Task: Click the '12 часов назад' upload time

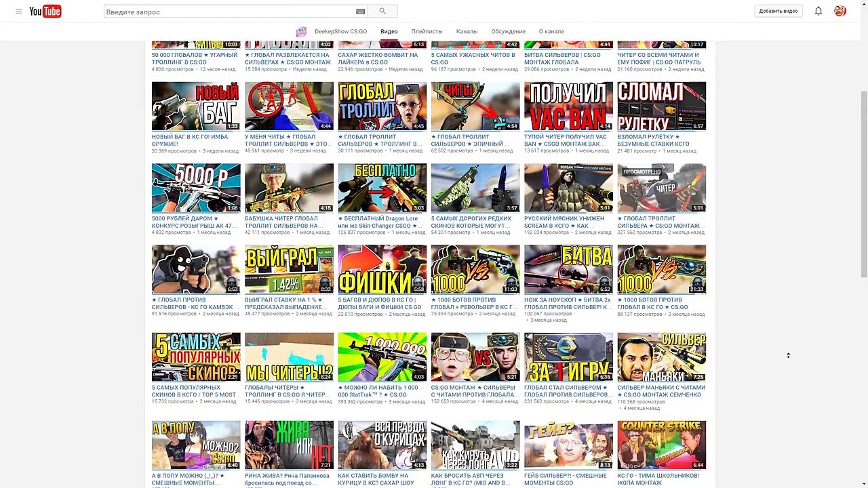Action: 218,69
